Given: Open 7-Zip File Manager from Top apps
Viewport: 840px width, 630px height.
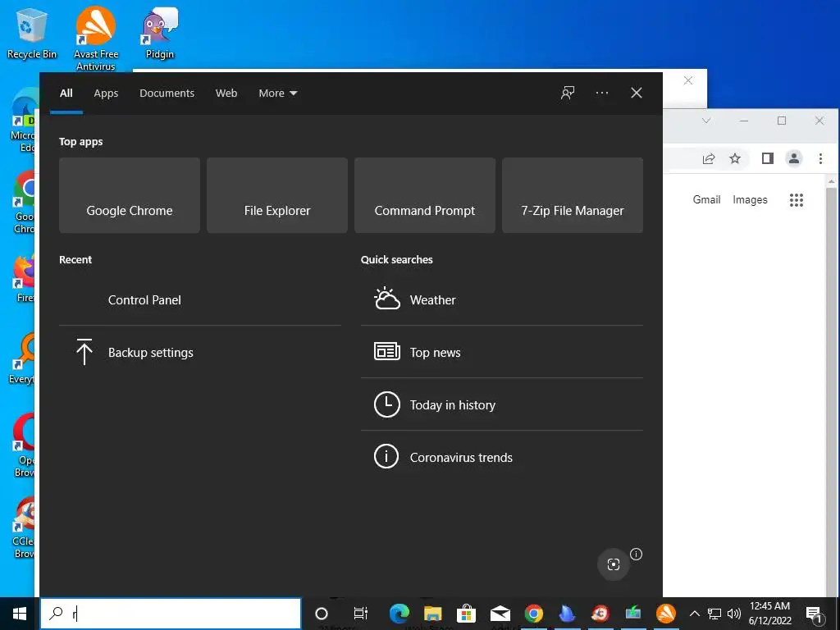Looking at the screenshot, I should coord(572,195).
